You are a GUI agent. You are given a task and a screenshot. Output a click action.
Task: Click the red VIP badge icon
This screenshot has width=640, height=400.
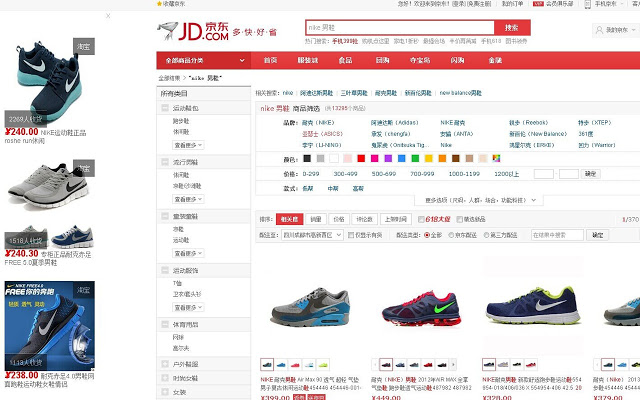pyautogui.click(x=538, y=4)
